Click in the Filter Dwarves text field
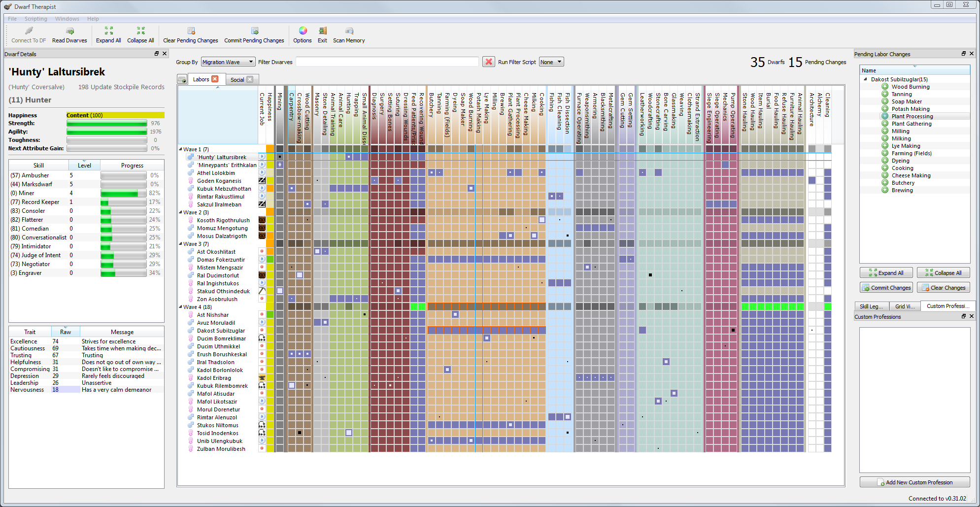Image resolution: width=980 pixels, height=507 pixels. coord(387,62)
